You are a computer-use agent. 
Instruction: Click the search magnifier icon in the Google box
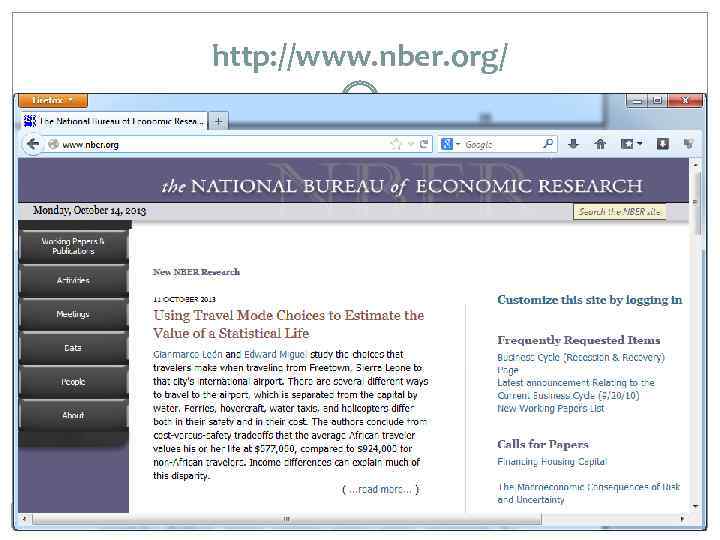pos(548,144)
